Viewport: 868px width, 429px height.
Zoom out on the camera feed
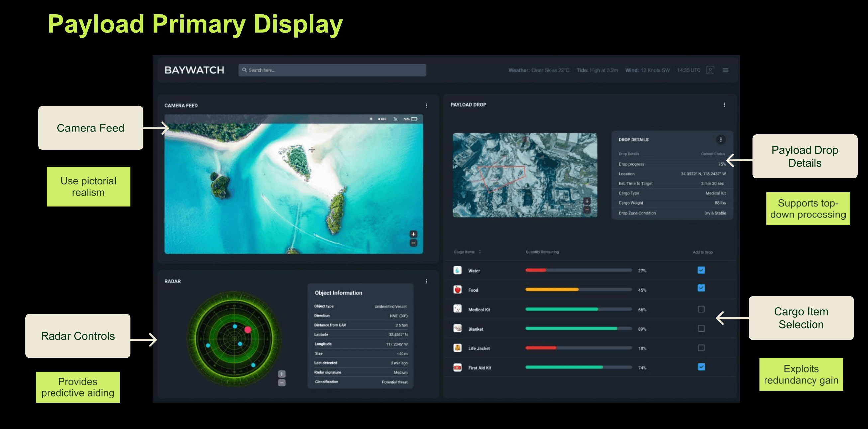(413, 243)
